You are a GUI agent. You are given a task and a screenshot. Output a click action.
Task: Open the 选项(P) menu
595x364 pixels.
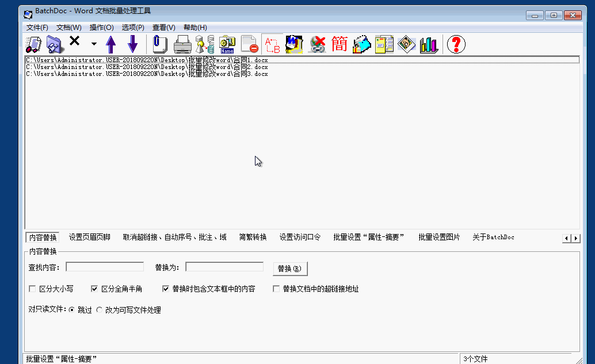133,27
